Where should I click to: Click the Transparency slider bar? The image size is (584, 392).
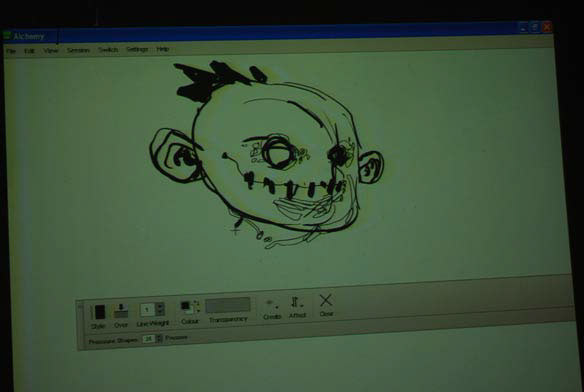[228, 305]
